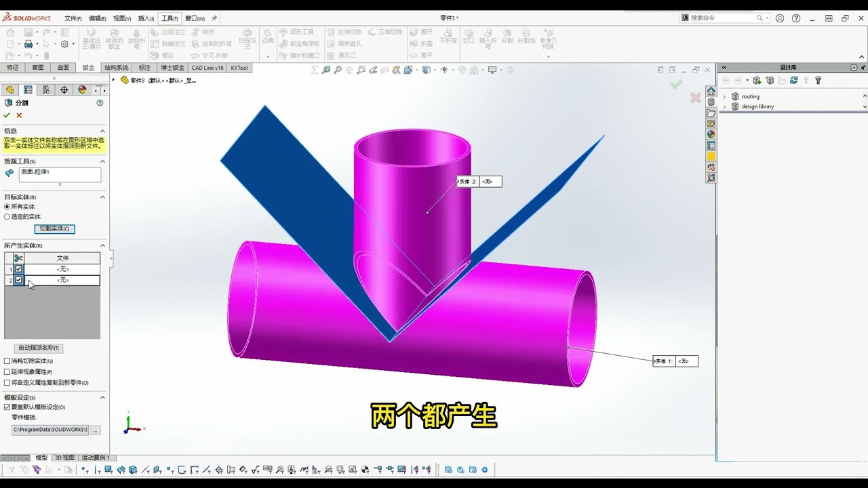
Task: Select the 所有实体 radio button
Action: click(7, 207)
